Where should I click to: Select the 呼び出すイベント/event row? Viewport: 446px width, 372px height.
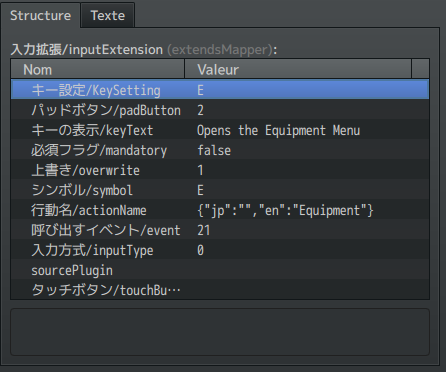pos(220,230)
